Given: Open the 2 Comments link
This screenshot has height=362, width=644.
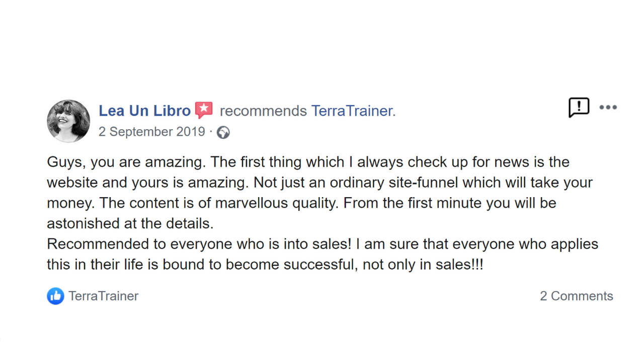Looking at the screenshot, I should pyautogui.click(x=576, y=296).
